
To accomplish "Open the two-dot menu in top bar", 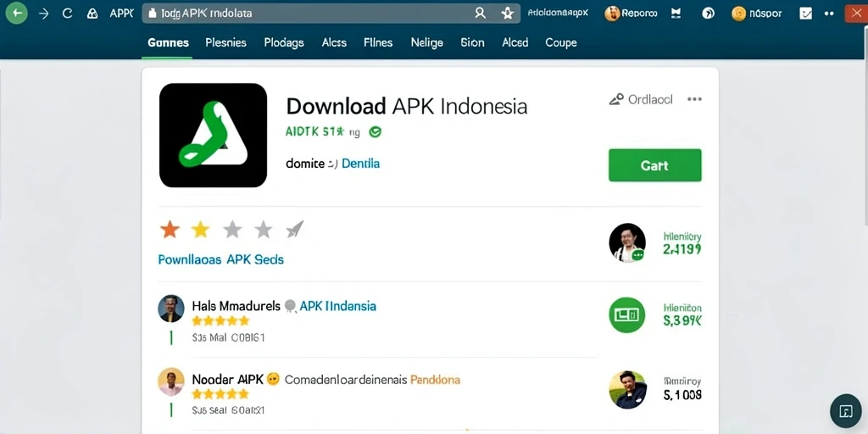I will pyautogui.click(x=829, y=14).
